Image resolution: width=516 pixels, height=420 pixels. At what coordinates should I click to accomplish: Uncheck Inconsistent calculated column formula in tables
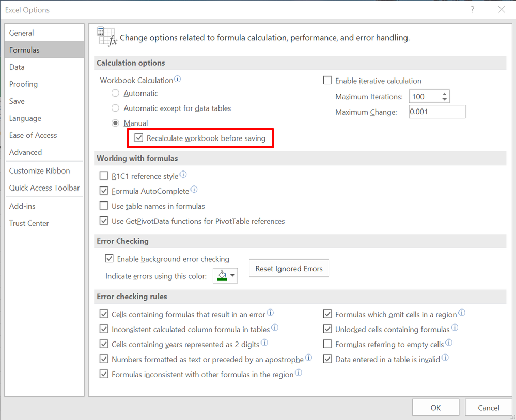[104, 329]
